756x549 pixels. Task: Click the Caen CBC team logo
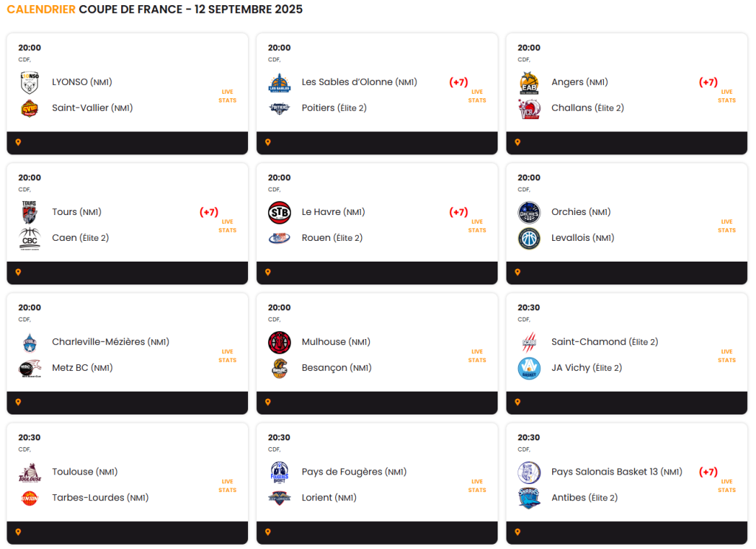[x=30, y=239]
